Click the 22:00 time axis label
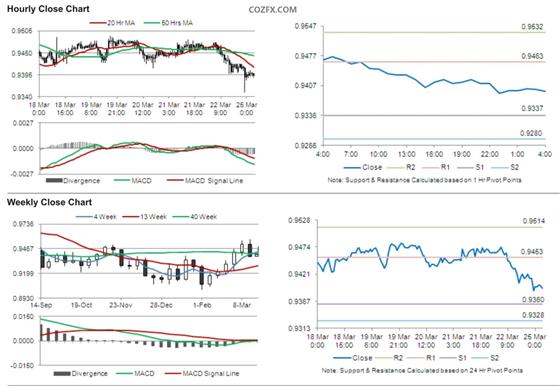 click(x=489, y=154)
